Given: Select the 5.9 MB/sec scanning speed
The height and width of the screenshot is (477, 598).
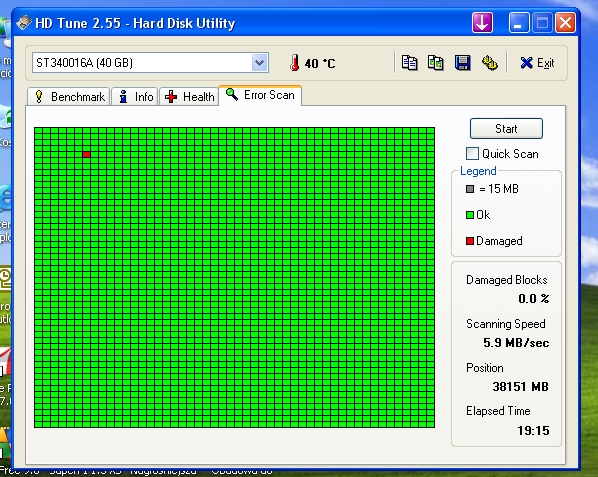Looking at the screenshot, I should click(516, 342).
